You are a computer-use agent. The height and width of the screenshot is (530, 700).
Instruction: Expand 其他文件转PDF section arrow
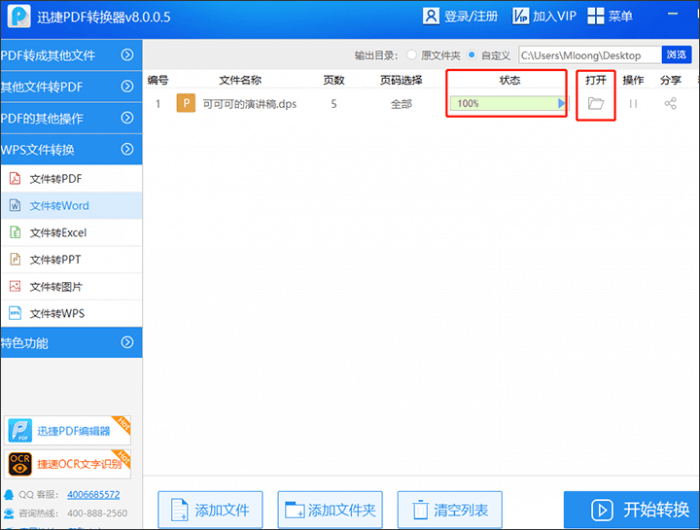[x=127, y=86]
